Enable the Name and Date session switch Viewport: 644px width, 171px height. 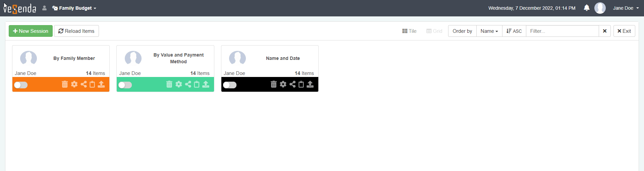tap(230, 85)
